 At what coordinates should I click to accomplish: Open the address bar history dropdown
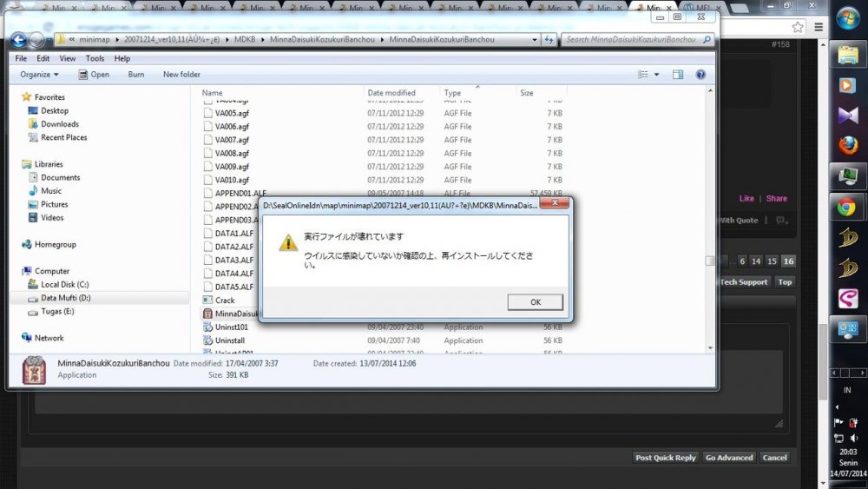tap(532, 40)
